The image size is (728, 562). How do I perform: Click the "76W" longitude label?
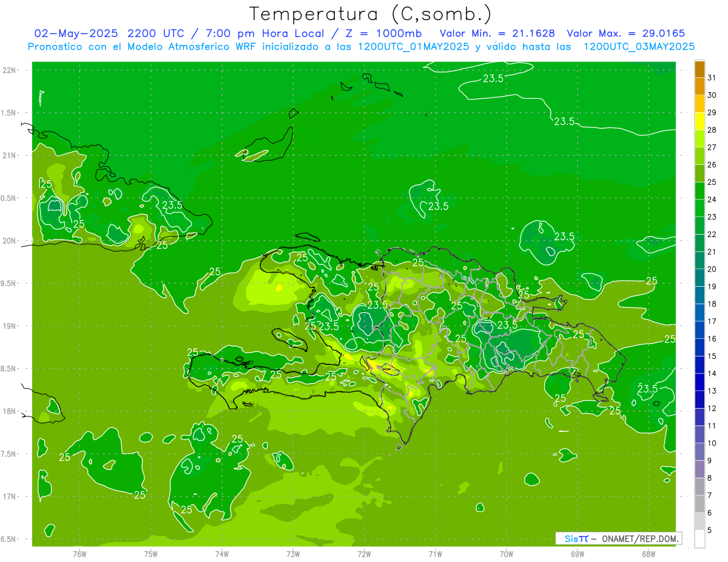(79, 554)
